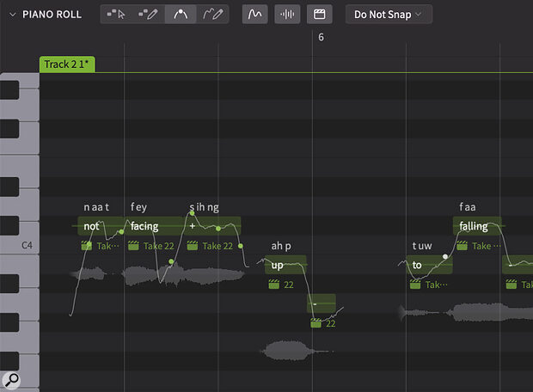The width and height of the screenshot is (533, 392).
Task: Click take clapper icon under 'not'
Action: click(87, 246)
